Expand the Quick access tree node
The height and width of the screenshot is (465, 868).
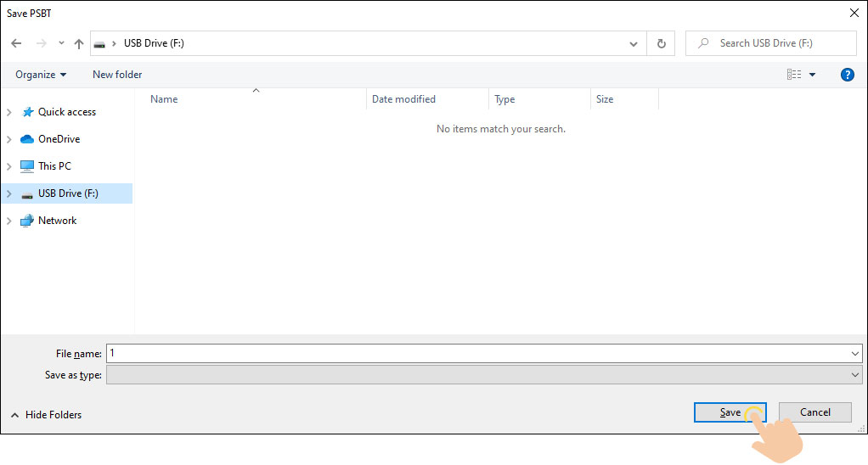(9, 112)
